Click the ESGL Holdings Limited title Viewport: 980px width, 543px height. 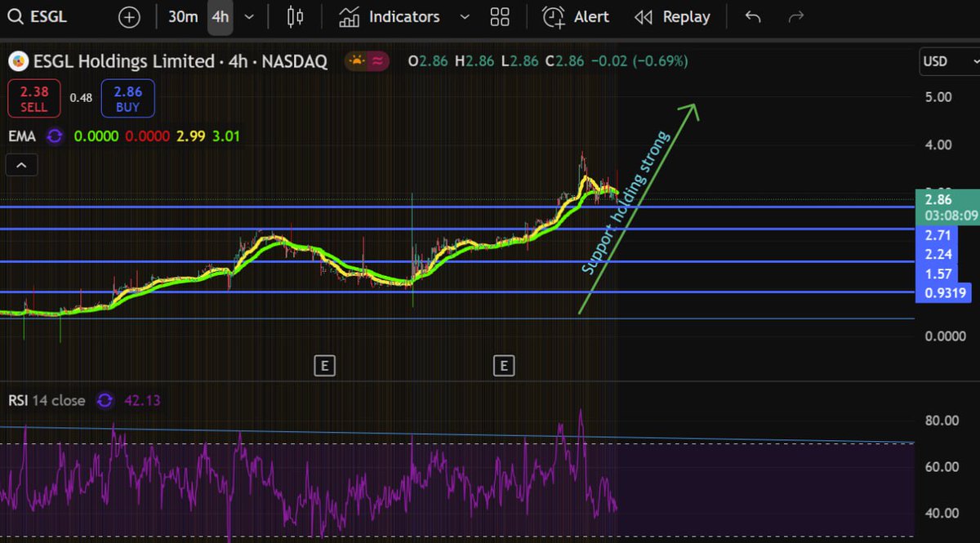click(180, 61)
